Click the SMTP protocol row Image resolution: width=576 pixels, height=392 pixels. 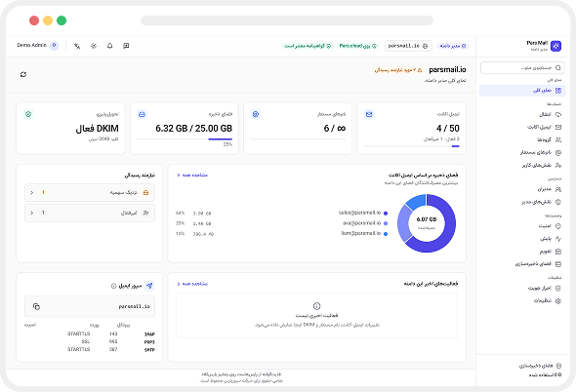[x=90, y=349]
